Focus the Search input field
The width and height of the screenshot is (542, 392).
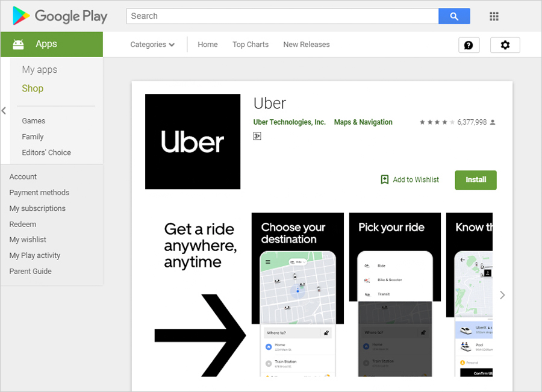click(282, 16)
